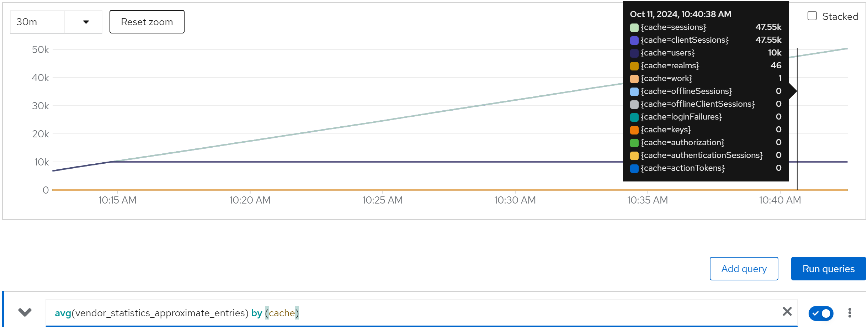
Task: Click the actionTokens cache color swatch
Action: pos(634,168)
